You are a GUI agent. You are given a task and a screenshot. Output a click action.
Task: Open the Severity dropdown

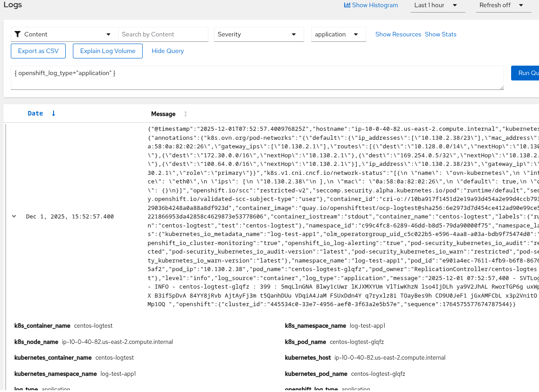point(259,34)
